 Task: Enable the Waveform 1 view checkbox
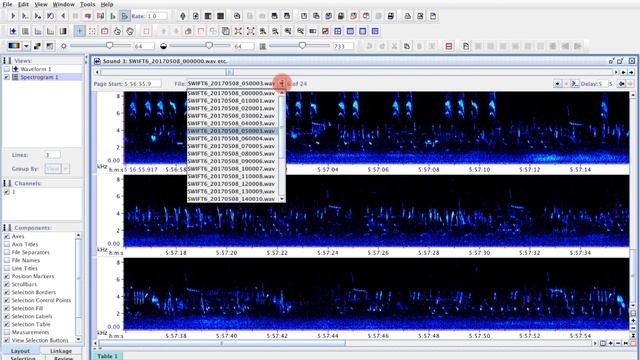click(x=7, y=69)
